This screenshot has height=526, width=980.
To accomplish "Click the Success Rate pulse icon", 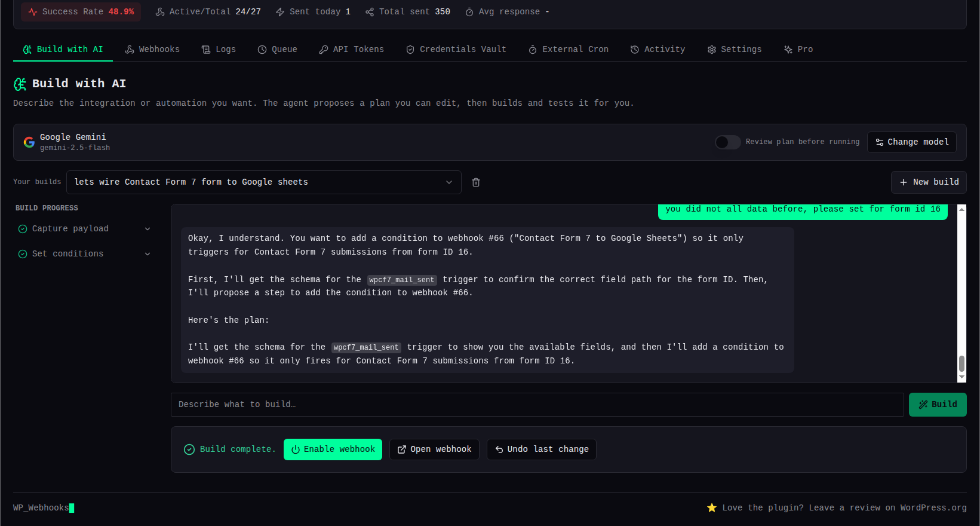I will 33,12.
